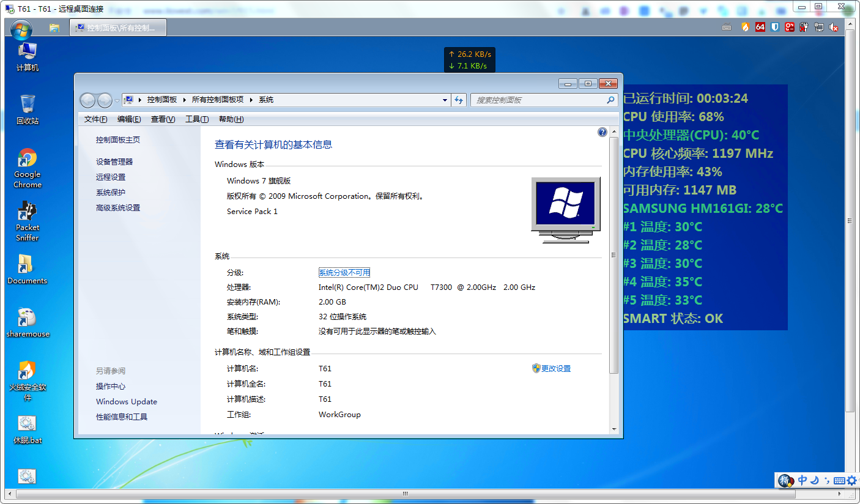860x504 pixels.
Task: Launch Google Chrome from the desktop
Action: pos(28,168)
